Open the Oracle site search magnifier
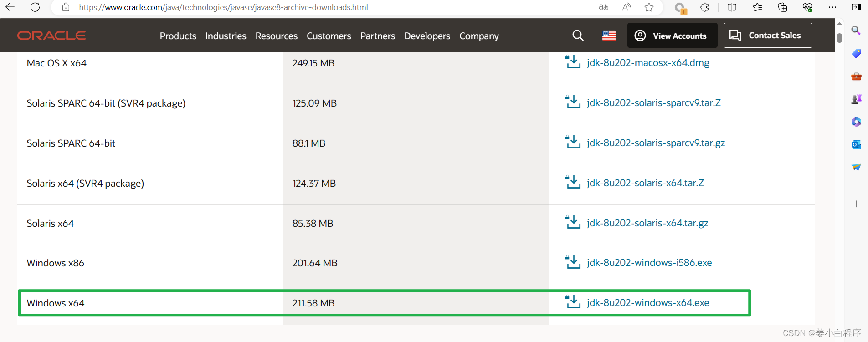Image resolution: width=868 pixels, height=342 pixels. click(x=578, y=36)
